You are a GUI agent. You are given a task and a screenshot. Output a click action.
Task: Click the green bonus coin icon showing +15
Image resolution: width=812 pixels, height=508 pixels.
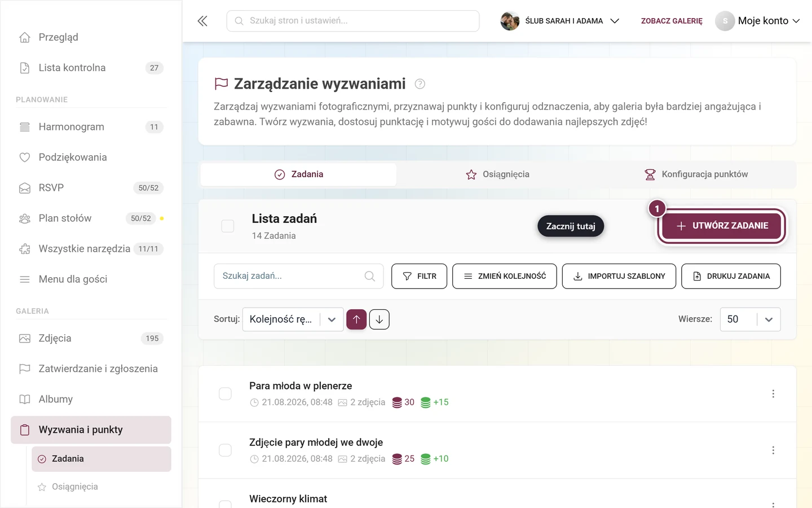point(426,402)
